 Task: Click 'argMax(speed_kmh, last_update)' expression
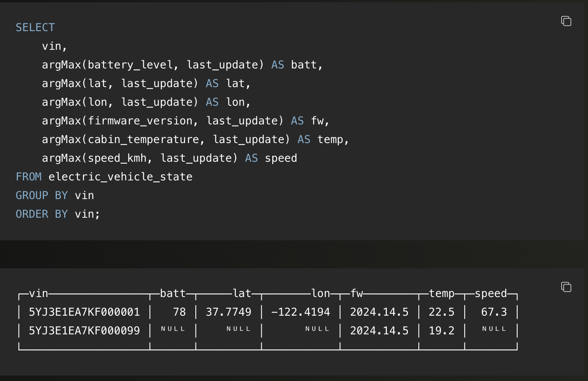click(x=140, y=158)
